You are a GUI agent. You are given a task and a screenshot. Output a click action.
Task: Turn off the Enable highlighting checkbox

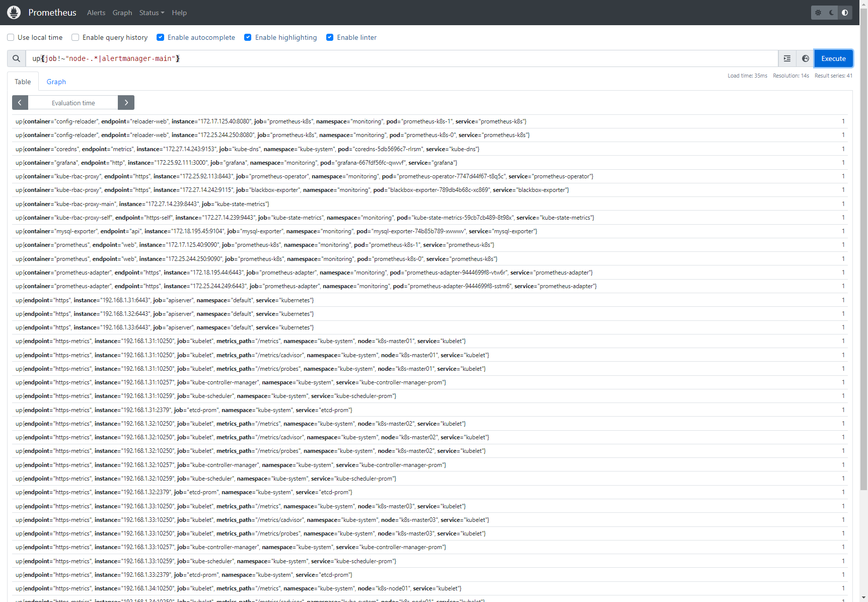pos(248,37)
